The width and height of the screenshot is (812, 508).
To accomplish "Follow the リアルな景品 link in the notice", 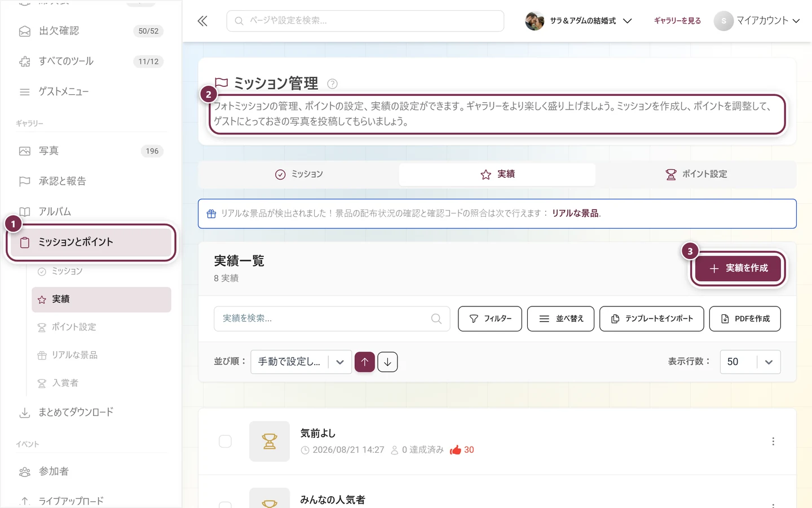I will pos(575,213).
